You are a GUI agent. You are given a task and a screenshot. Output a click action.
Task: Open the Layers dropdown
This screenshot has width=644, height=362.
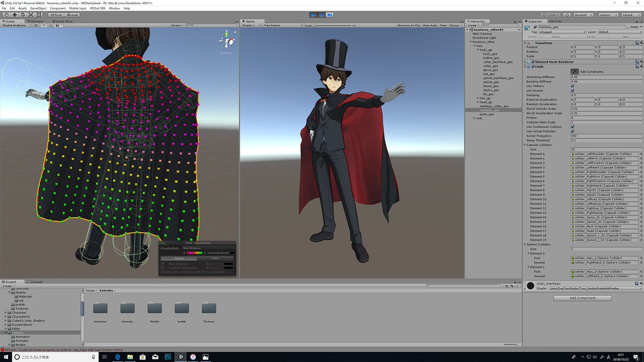point(608,15)
